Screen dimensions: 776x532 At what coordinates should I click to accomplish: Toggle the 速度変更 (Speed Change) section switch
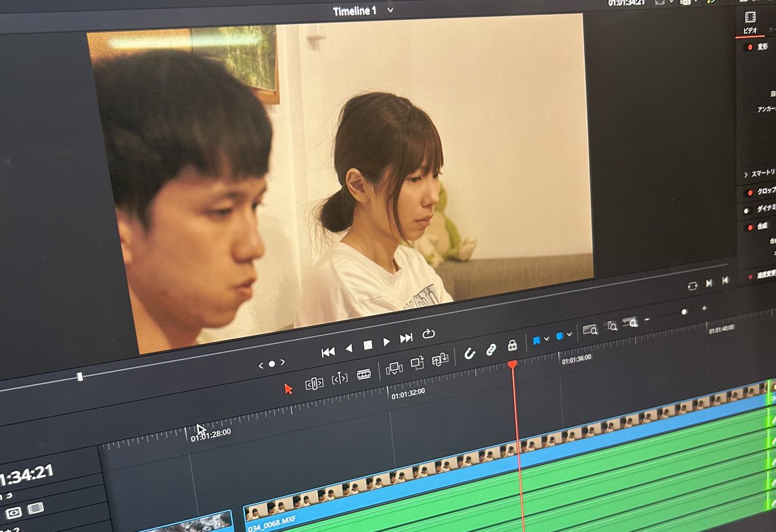point(750,277)
